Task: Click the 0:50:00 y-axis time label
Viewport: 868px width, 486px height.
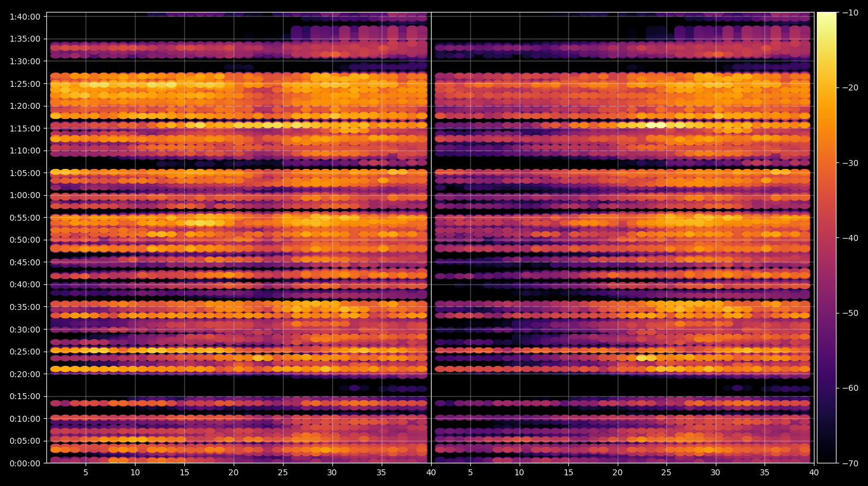Action: (x=25, y=240)
